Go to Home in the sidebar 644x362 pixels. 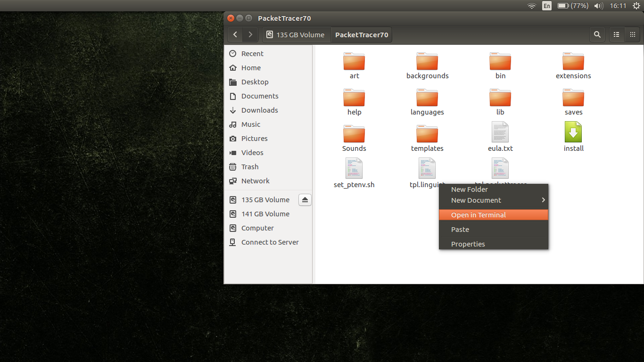coord(268,68)
